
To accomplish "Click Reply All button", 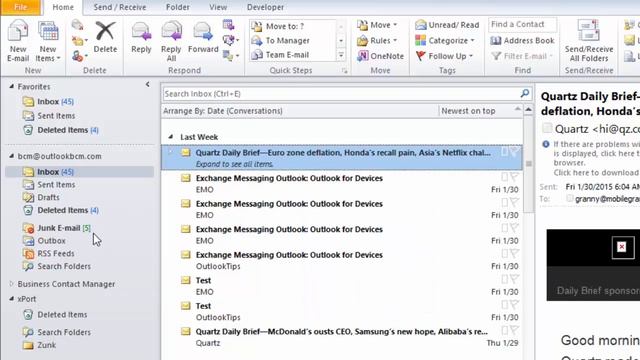I will (171, 41).
